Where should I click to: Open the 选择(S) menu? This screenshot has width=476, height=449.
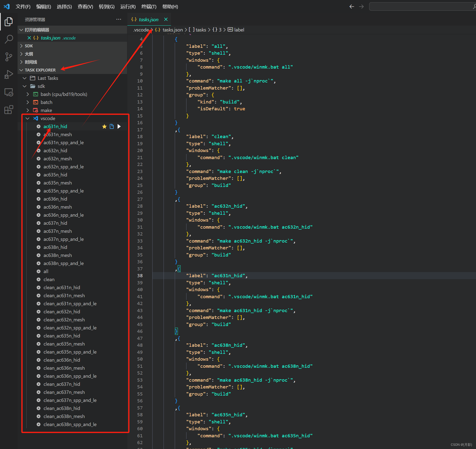click(x=64, y=7)
